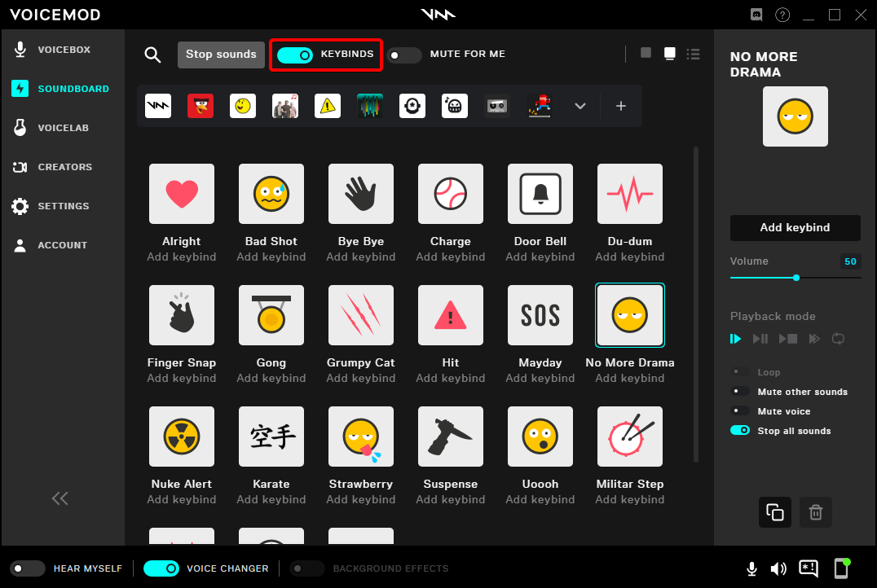Viewport: 877px width, 588px height.
Task: Open the band photo soundboard category
Action: pyautogui.click(x=285, y=106)
